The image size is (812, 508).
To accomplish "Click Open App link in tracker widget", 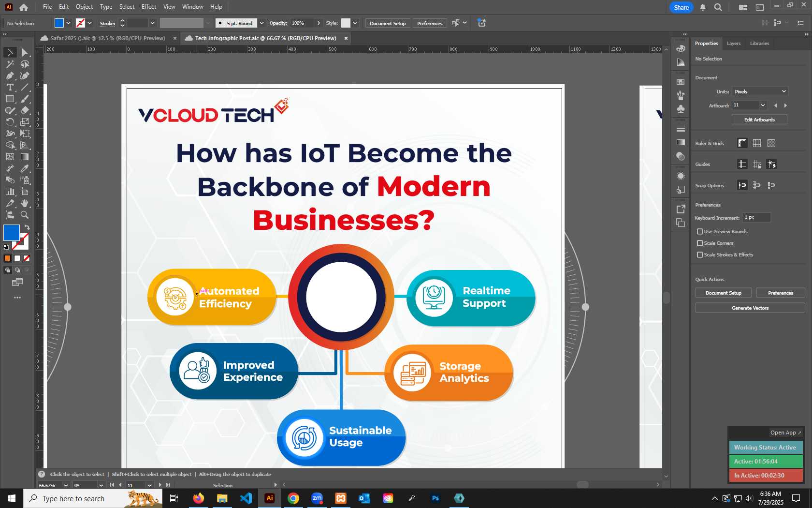I will coord(785,433).
